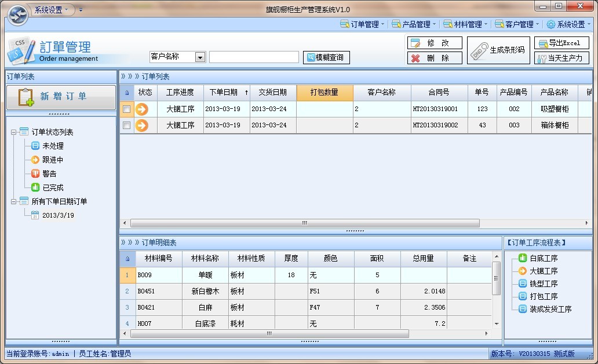Screen dimensions: 598x364
Task: Select 未处理 status in order tree
Action: pyautogui.click(x=53, y=146)
